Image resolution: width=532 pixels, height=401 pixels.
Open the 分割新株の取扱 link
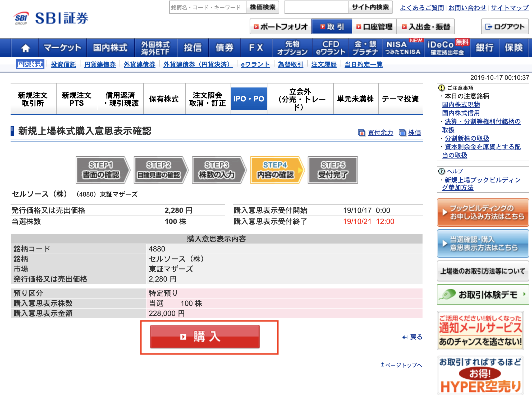467,138
